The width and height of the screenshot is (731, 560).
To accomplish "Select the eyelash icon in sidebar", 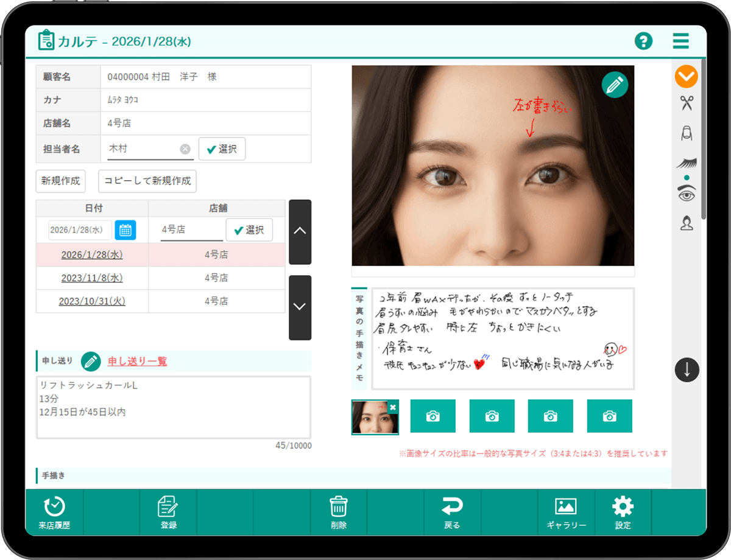I will 687,163.
